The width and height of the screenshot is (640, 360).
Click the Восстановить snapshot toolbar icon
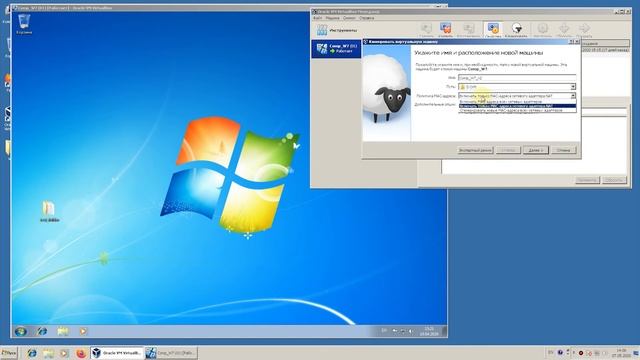point(469,29)
